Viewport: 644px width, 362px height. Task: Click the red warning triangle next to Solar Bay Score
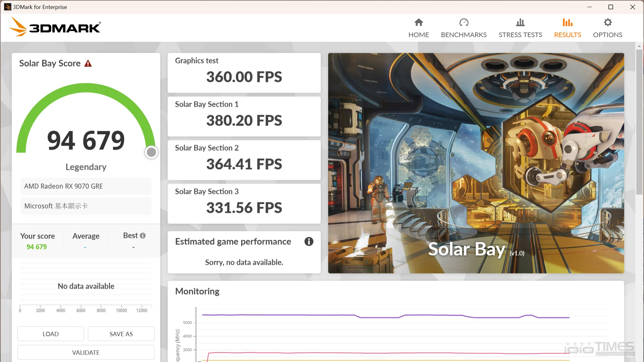pos(88,63)
